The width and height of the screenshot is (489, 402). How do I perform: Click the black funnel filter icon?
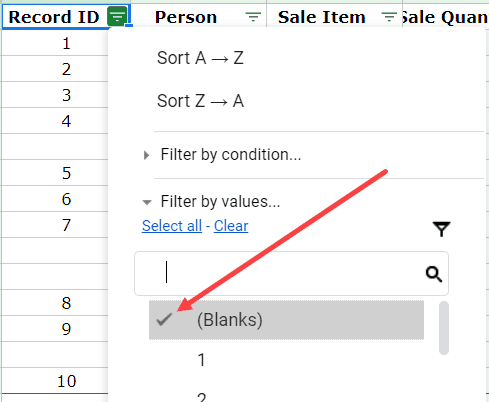(442, 229)
